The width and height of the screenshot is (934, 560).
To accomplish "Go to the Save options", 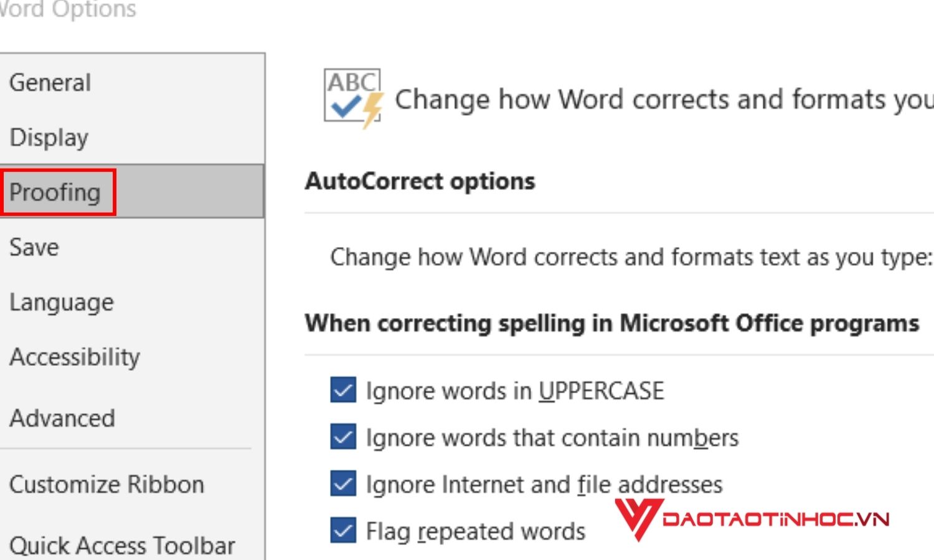I will [x=34, y=247].
